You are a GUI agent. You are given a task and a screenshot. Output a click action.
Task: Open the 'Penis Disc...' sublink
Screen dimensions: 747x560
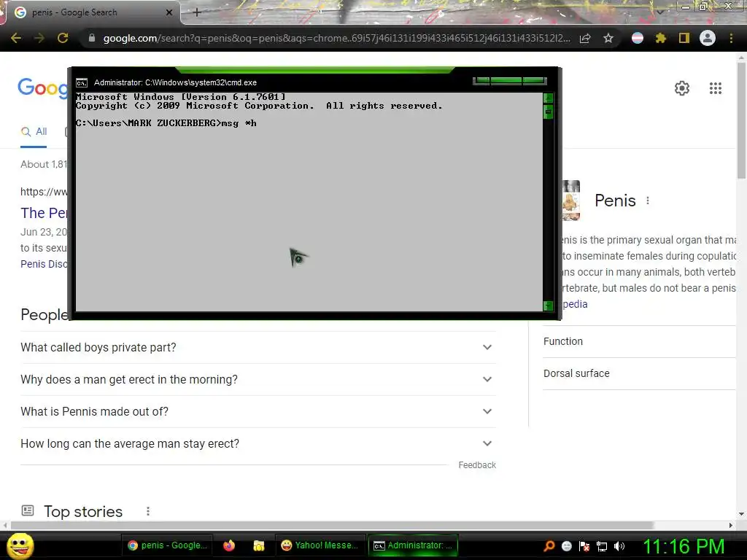tap(44, 264)
